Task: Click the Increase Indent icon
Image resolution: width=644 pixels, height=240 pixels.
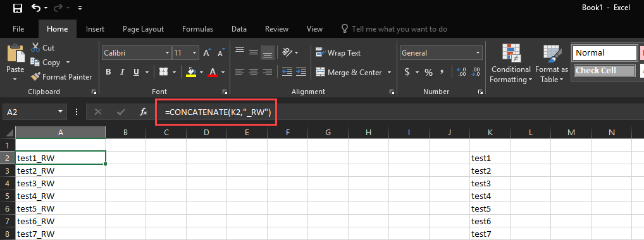Action: pyautogui.click(x=301, y=72)
